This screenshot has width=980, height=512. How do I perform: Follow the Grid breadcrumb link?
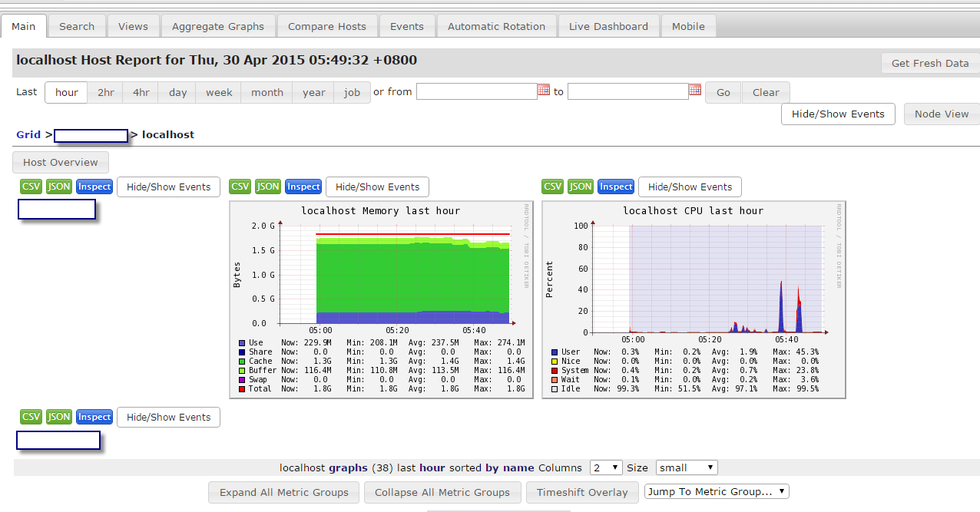click(x=28, y=134)
